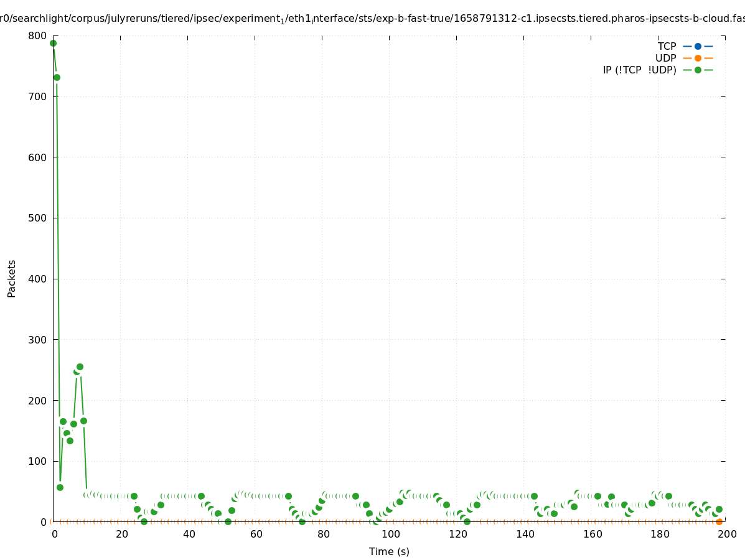
Task: Click the chart title file path text
Action: tap(372, 18)
